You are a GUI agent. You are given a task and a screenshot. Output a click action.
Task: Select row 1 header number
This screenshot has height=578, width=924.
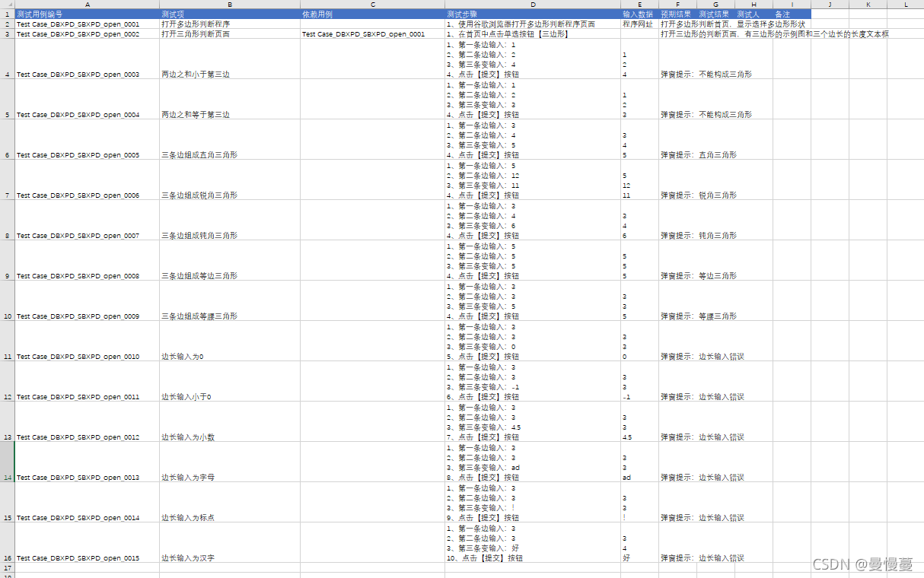click(x=8, y=14)
